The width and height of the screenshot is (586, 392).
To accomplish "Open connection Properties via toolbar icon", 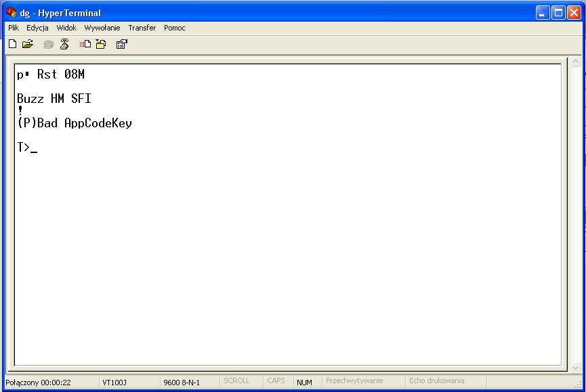I will (121, 43).
